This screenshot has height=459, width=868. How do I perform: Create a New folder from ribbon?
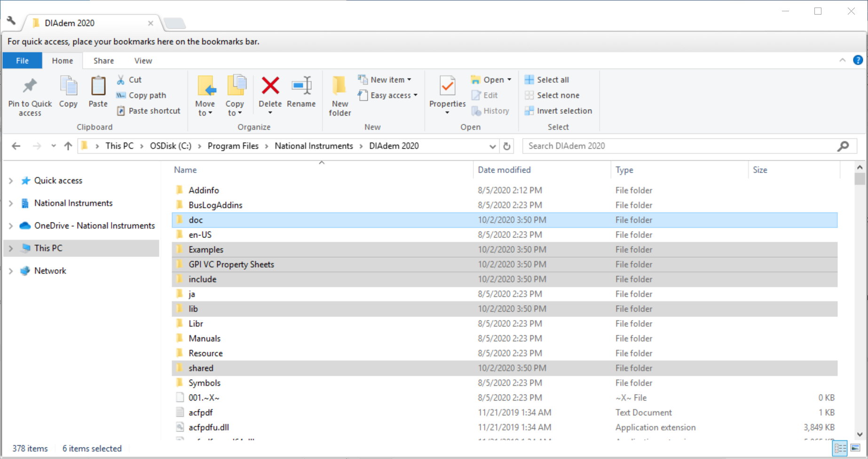point(339,95)
